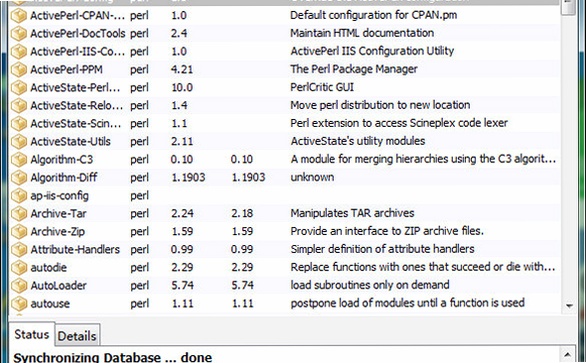
Task: Select the Algorithm-C3 package icon
Action: click(x=19, y=160)
